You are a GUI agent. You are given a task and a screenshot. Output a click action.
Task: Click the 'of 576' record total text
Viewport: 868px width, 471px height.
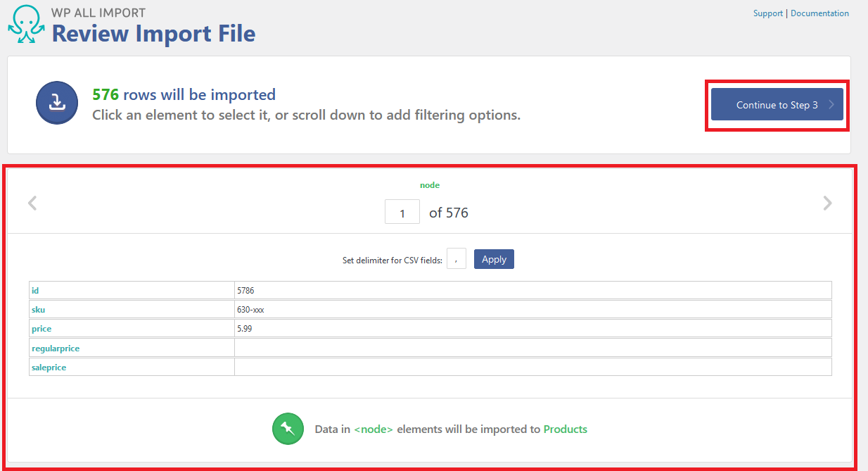point(449,213)
